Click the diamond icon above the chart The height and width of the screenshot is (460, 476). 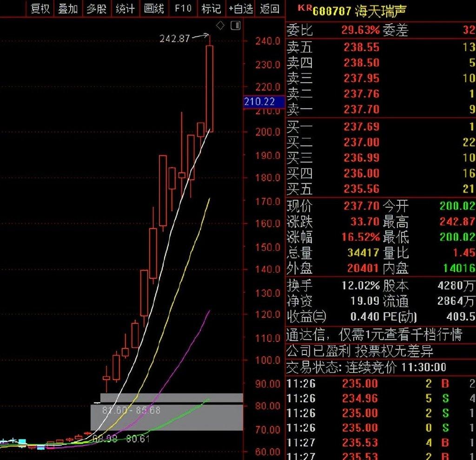[x=220, y=26]
